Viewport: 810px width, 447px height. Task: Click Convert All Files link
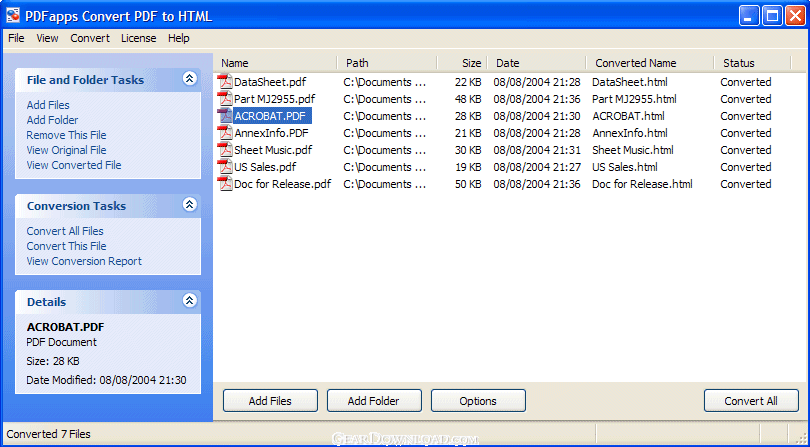pyautogui.click(x=65, y=231)
